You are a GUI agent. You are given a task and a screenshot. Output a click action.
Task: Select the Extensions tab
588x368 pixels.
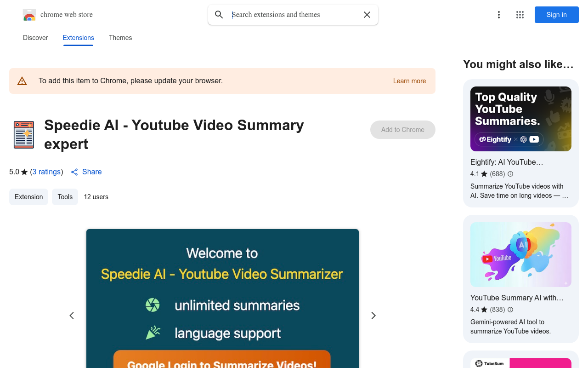click(79, 38)
